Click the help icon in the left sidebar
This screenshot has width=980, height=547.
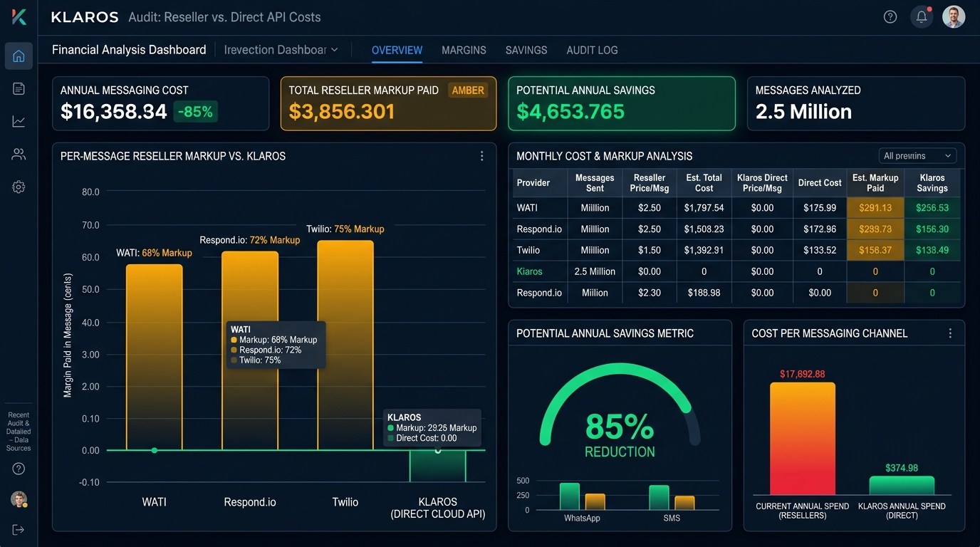pyautogui.click(x=19, y=469)
